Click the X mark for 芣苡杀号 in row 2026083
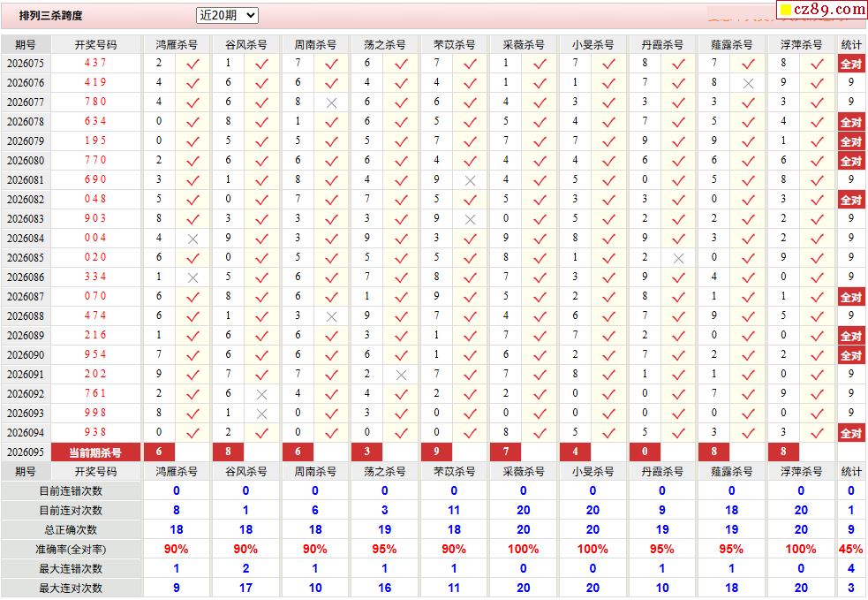 470,219
